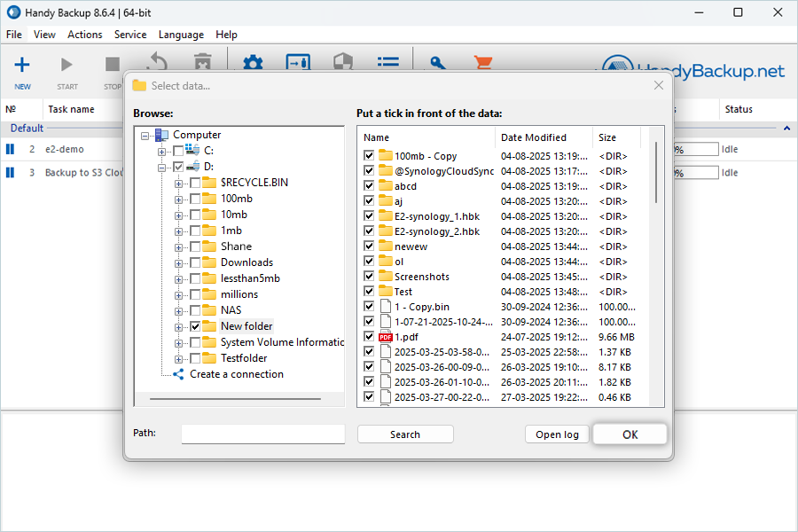This screenshot has height=532, width=798.
Task: Click the C: drive icon in tree
Action: click(x=192, y=150)
